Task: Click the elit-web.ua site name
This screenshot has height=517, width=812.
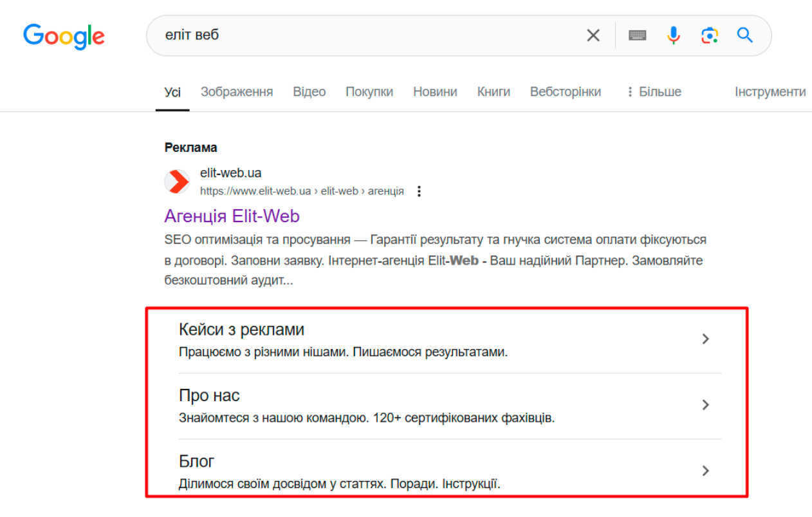Action: point(231,173)
